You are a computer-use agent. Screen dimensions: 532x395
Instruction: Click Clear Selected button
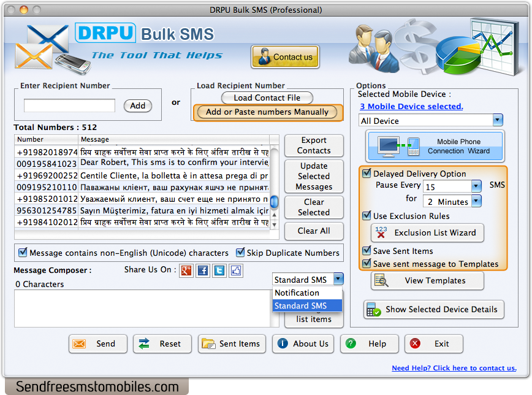click(x=314, y=207)
